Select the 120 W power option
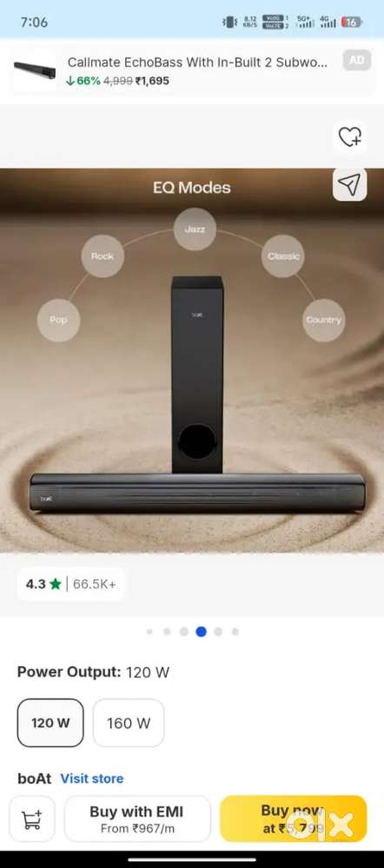Image resolution: width=384 pixels, height=868 pixels. tap(50, 722)
